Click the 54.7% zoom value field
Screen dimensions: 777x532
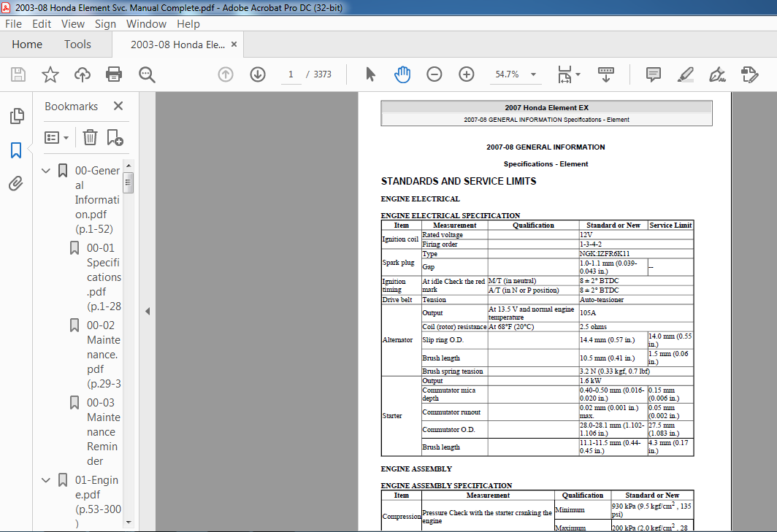pyautogui.click(x=507, y=74)
